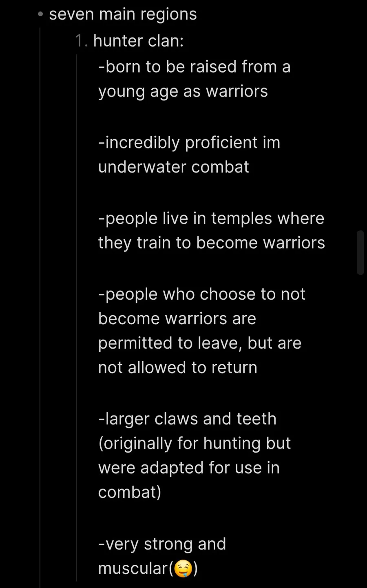The height and width of the screenshot is (588, 367).
Task: Click the text 'not allowed to return'
Action: pos(178,367)
